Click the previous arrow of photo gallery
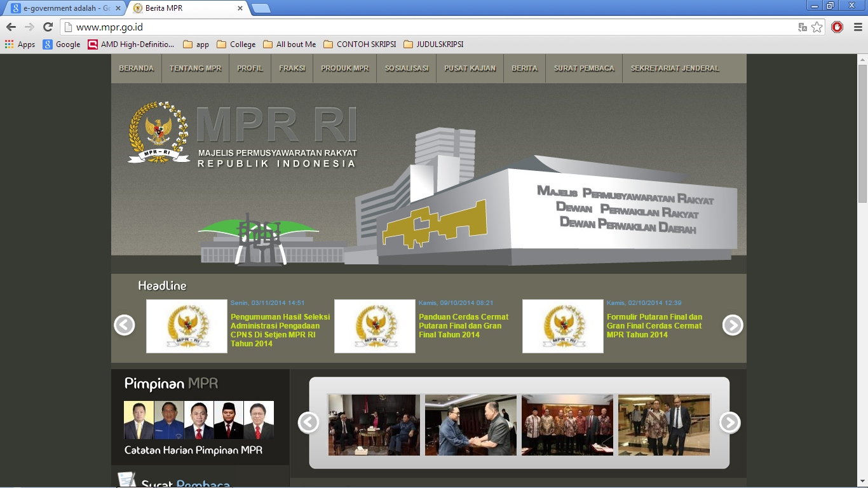The image size is (868, 488). 309,422
